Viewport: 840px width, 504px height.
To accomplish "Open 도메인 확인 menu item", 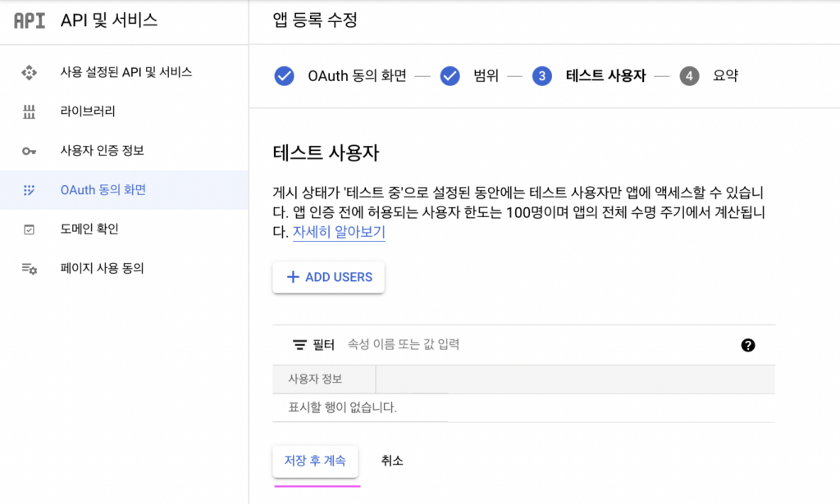I will [89, 229].
